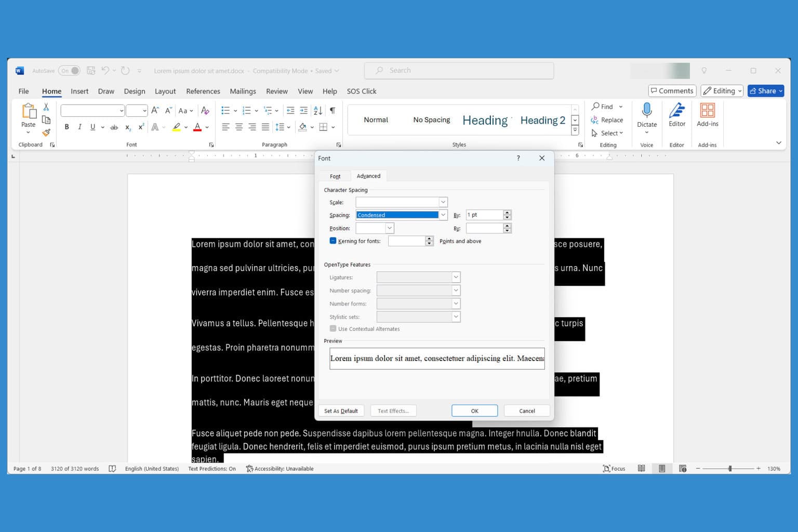Open the Layout ribbon tab

pos(165,91)
